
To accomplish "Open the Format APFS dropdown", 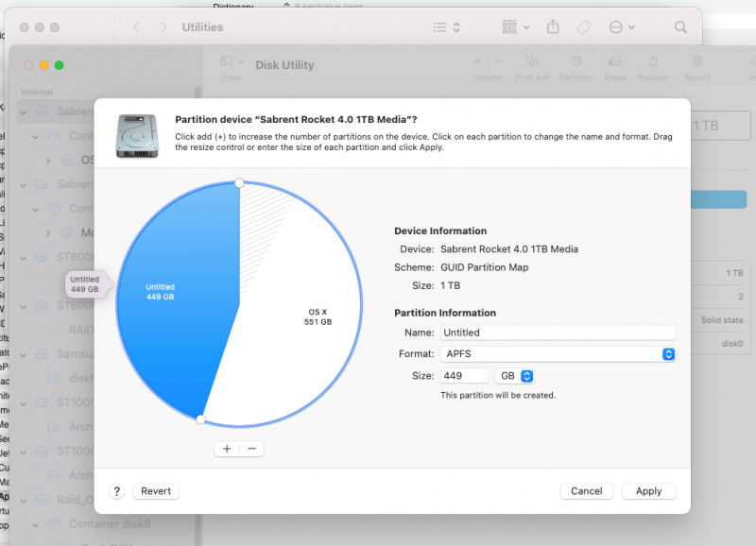I will 558,354.
